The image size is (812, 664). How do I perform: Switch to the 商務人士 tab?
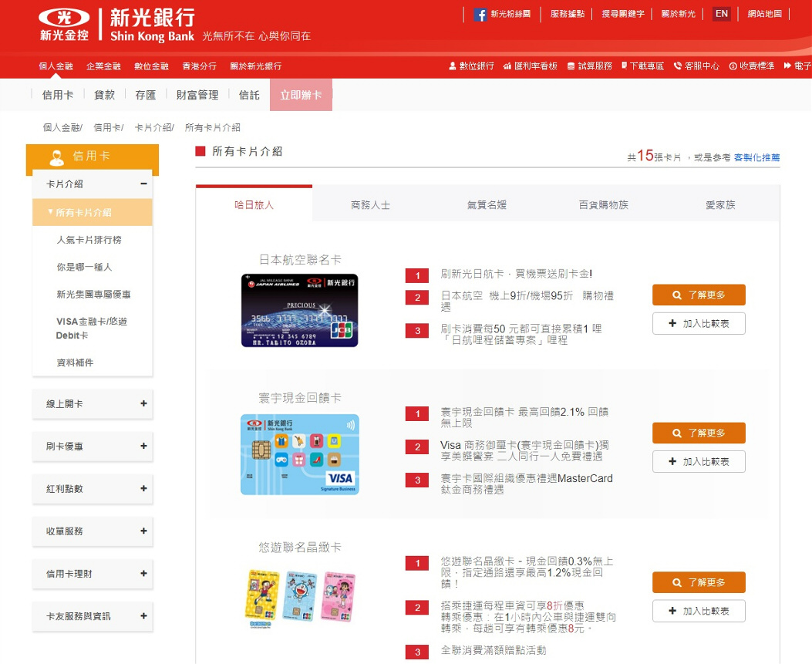tap(370, 204)
